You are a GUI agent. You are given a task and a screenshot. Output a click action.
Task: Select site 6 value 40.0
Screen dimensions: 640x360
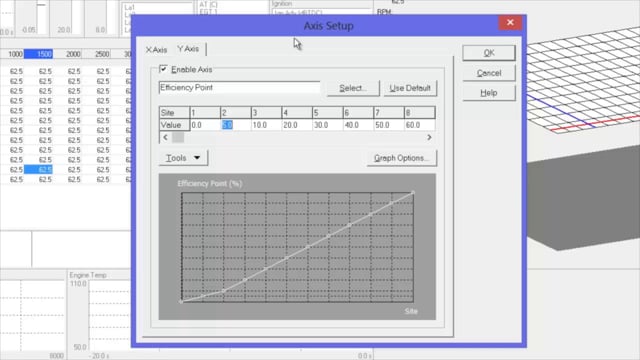click(x=358, y=125)
